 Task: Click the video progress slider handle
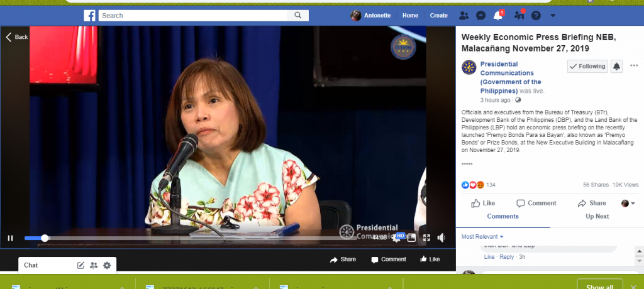coord(45,238)
